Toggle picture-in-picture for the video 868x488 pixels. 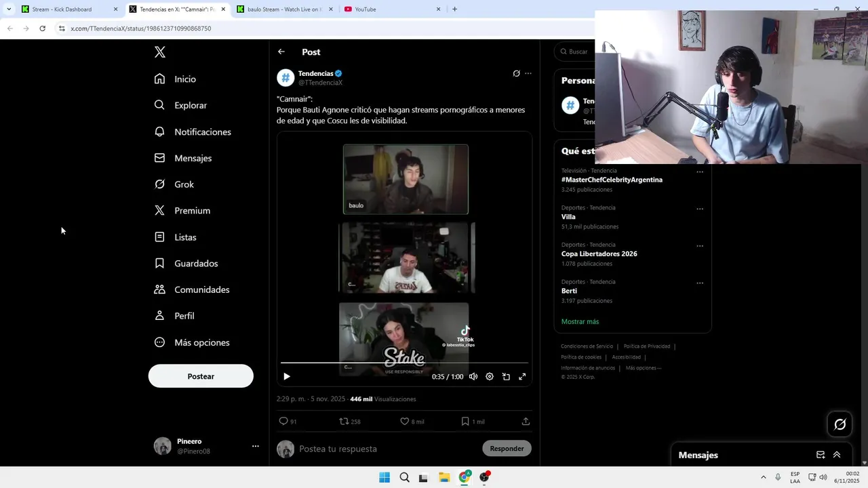point(506,376)
